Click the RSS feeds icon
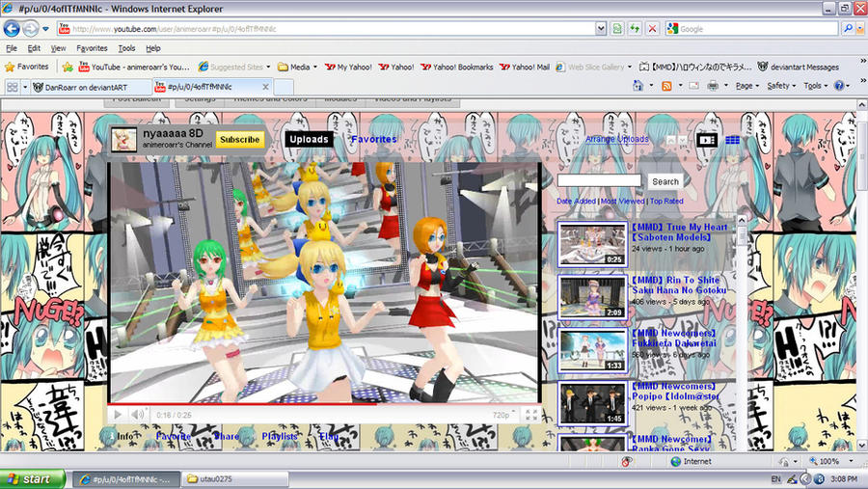Image resolution: width=868 pixels, height=489 pixels. [x=666, y=86]
